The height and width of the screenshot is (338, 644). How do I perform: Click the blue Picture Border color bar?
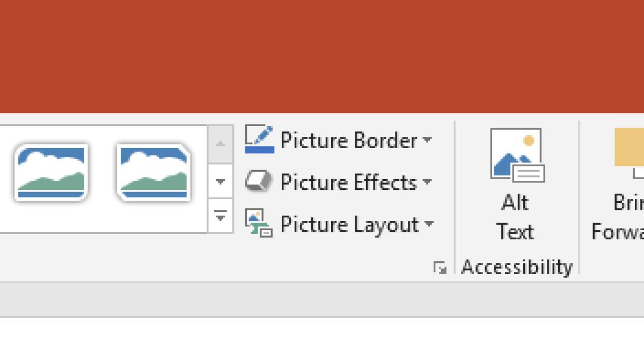tap(260, 150)
